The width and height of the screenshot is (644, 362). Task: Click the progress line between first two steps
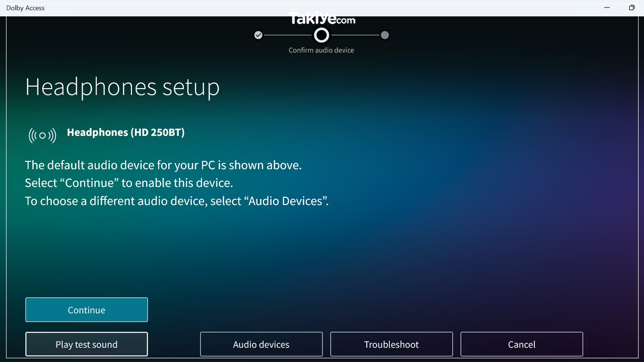(288, 35)
